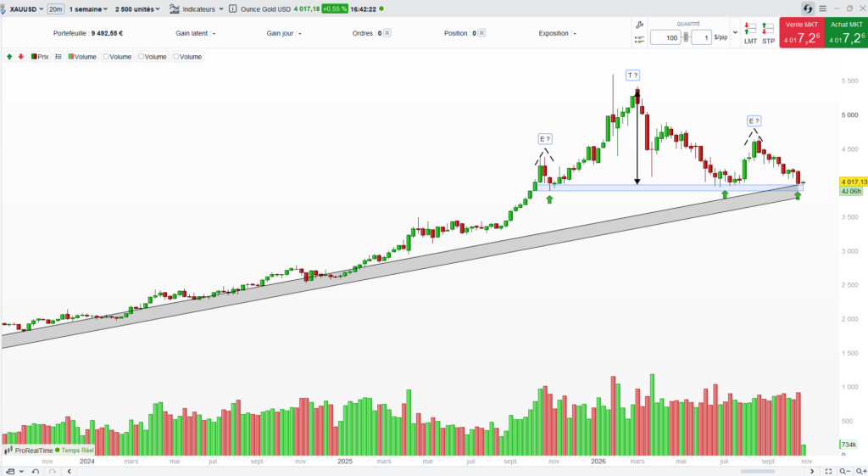Click the '4J 06h' countdown label
The height and width of the screenshot is (476, 868).
pyautogui.click(x=851, y=191)
